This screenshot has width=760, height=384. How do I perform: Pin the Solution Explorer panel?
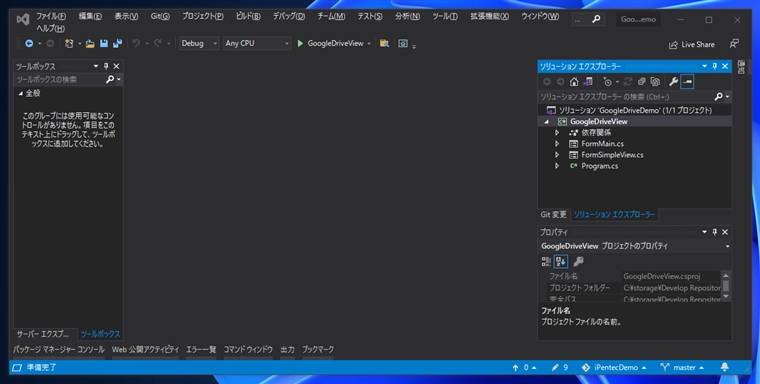pyautogui.click(x=714, y=66)
